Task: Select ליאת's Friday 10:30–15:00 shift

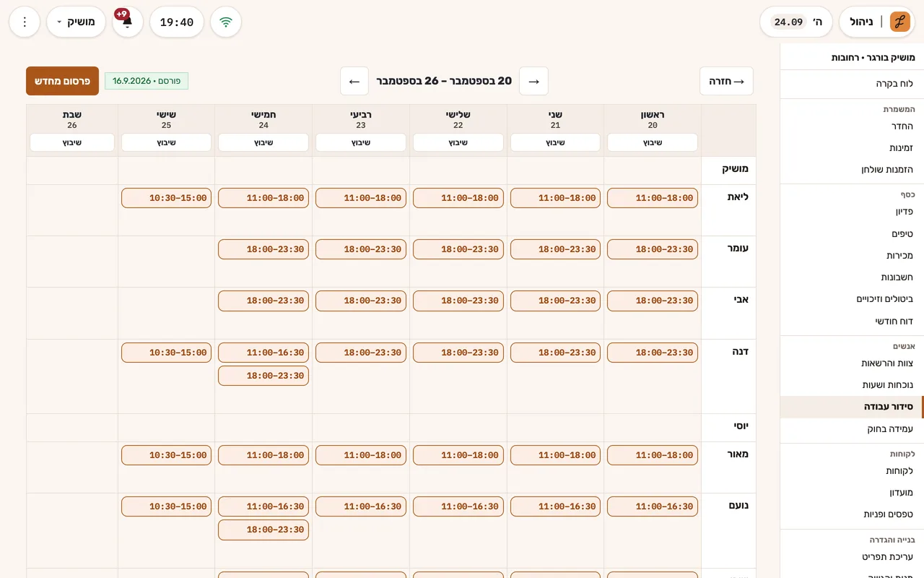Action: [166, 198]
